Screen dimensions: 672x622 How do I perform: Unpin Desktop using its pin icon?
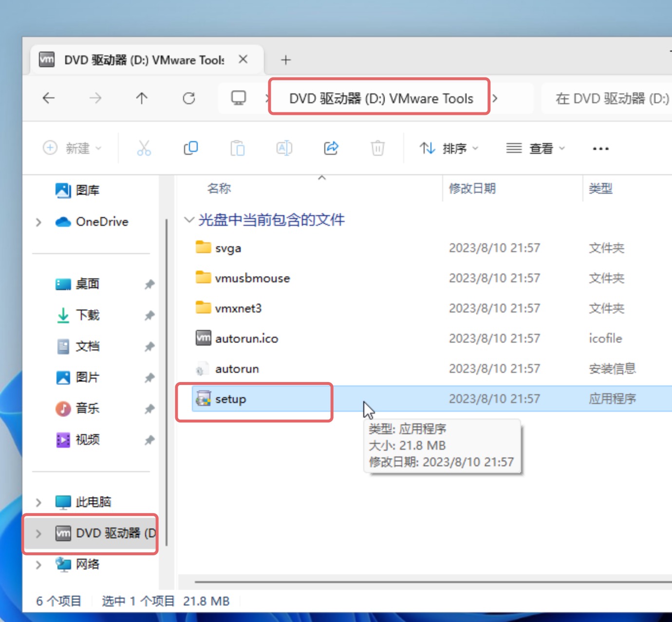click(x=149, y=284)
